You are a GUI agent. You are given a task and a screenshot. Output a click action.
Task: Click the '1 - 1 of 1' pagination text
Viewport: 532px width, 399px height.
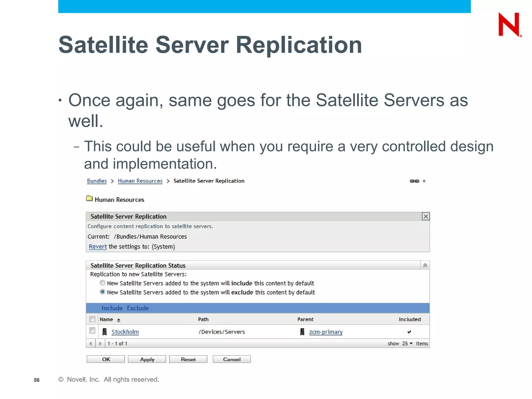click(x=117, y=343)
